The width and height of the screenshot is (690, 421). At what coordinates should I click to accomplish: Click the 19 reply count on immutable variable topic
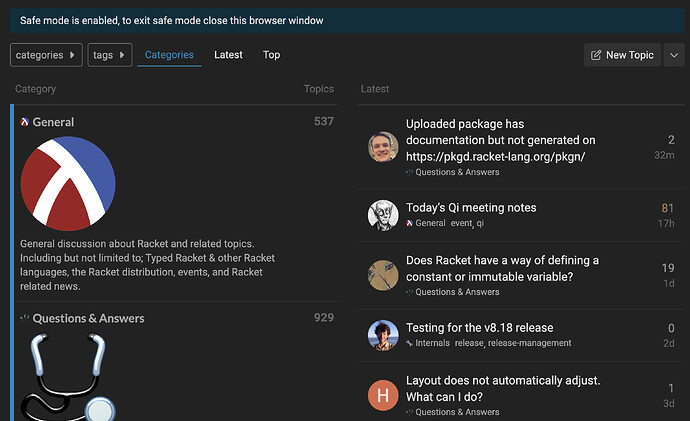(x=668, y=268)
